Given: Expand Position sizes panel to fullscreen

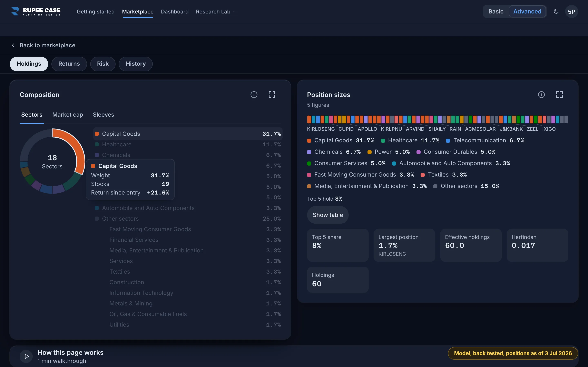Looking at the screenshot, I should click(559, 95).
